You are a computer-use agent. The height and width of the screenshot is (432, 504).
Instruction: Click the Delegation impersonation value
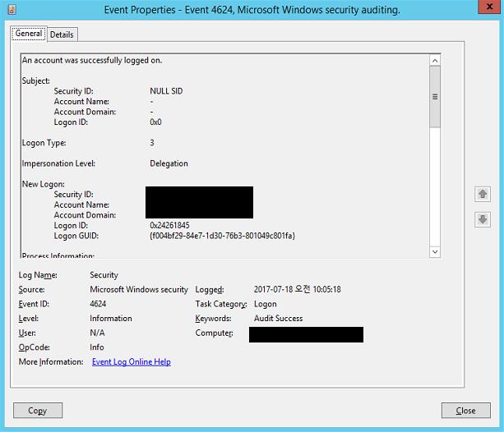(x=169, y=163)
